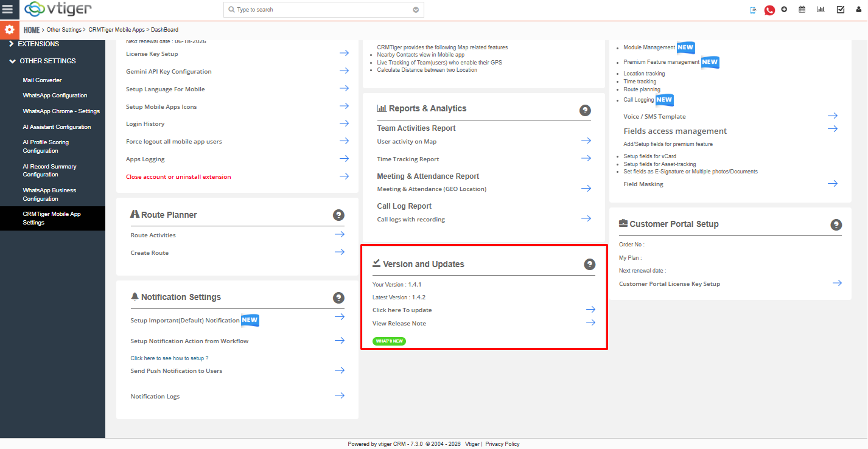
Task: Click the Notification Settings help question icon
Action: tap(339, 298)
